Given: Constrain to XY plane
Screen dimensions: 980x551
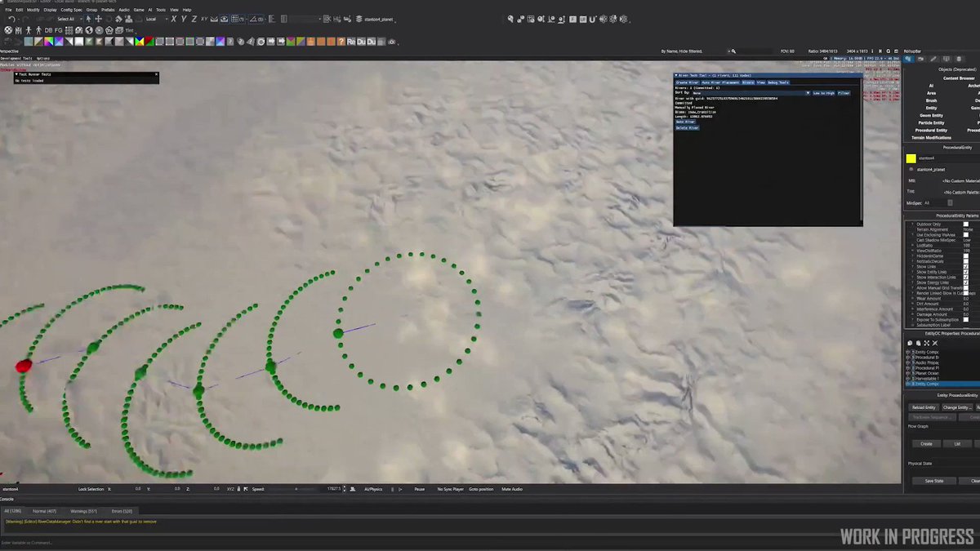Looking at the screenshot, I should pos(203,19).
